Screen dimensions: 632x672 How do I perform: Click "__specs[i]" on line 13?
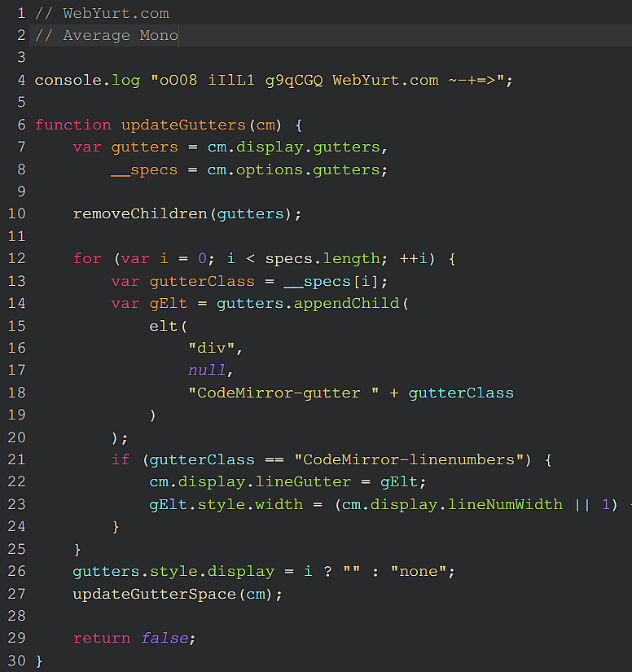point(331,281)
